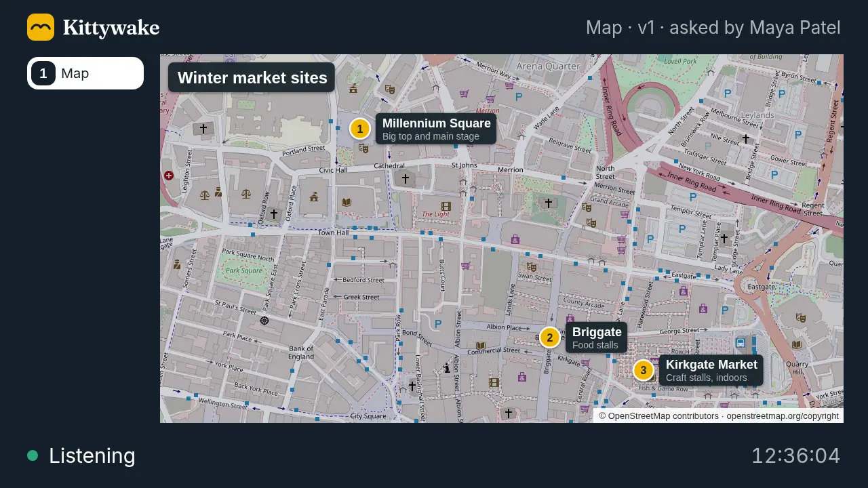
Task: Click the Park Square green label
Action: pos(243,270)
